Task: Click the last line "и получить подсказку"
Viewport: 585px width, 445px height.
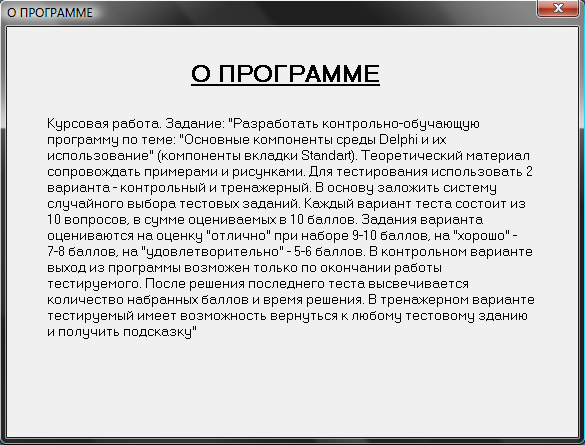Action: click(122, 332)
